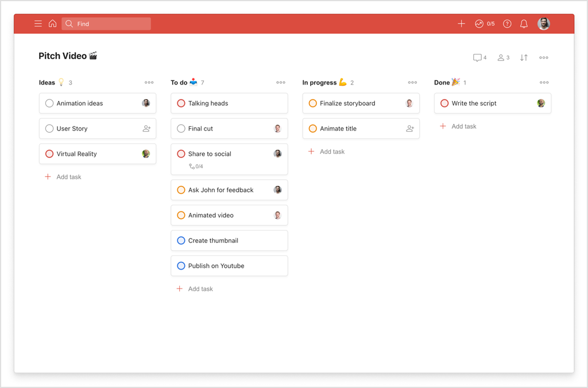View collaborators via the person icon
The image size is (588, 388).
coord(501,57)
